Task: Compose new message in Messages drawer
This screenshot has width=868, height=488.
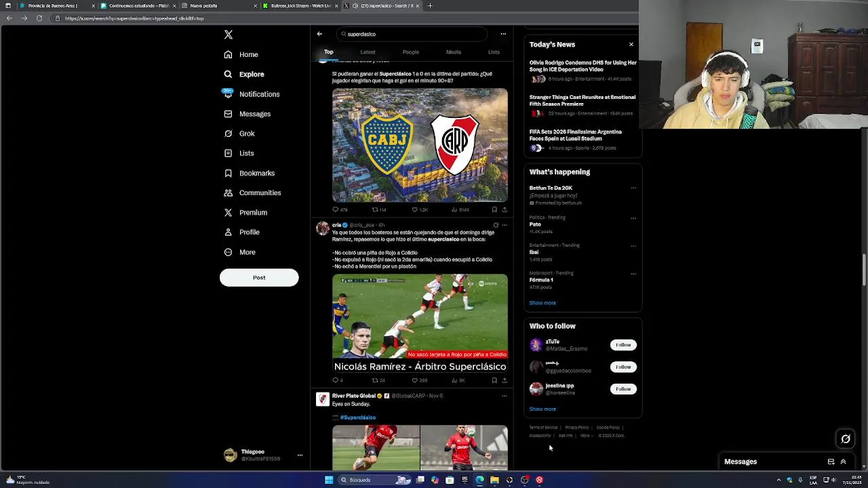Action: point(831,462)
